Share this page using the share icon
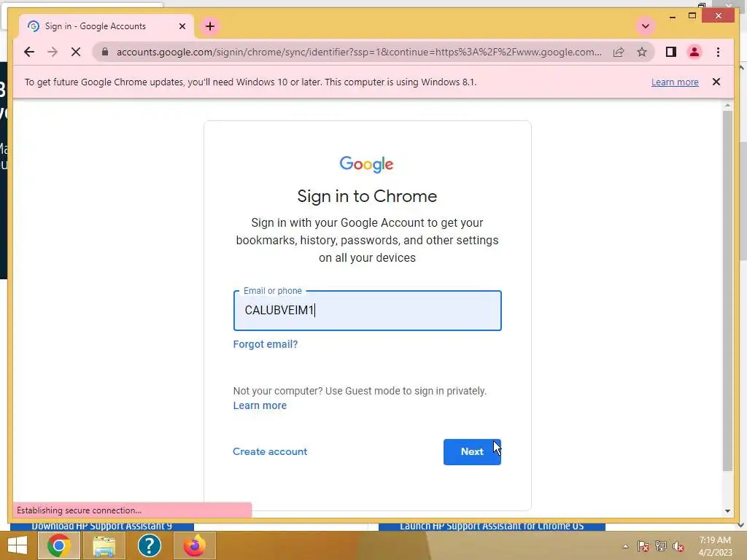 point(619,52)
